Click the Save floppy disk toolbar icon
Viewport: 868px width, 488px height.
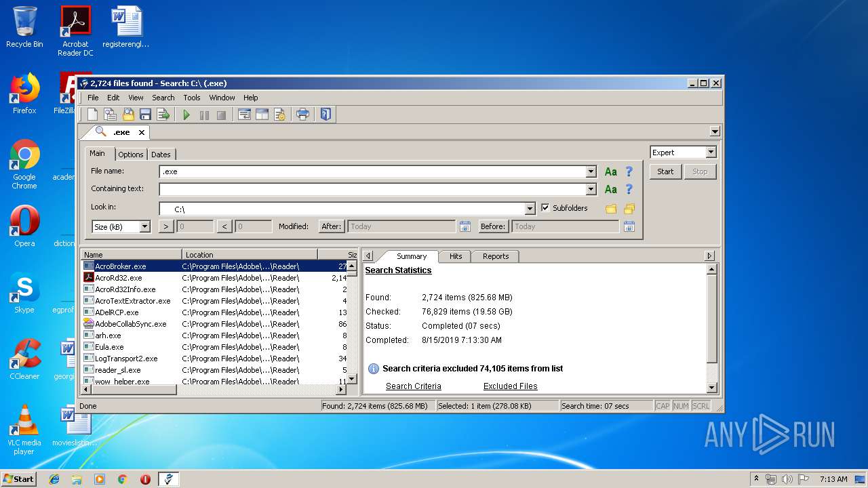pyautogui.click(x=145, y=115)
